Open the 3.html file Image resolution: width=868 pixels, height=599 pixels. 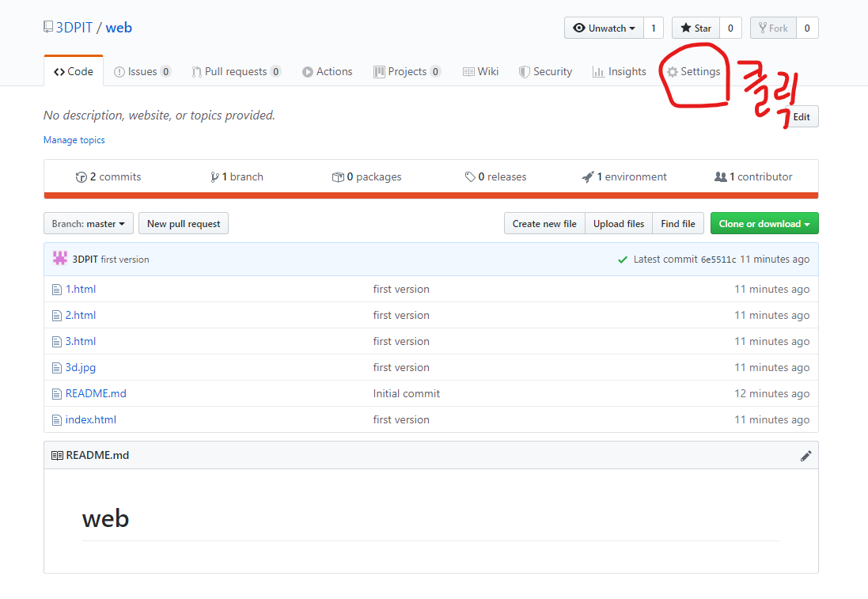click(81, 341)
